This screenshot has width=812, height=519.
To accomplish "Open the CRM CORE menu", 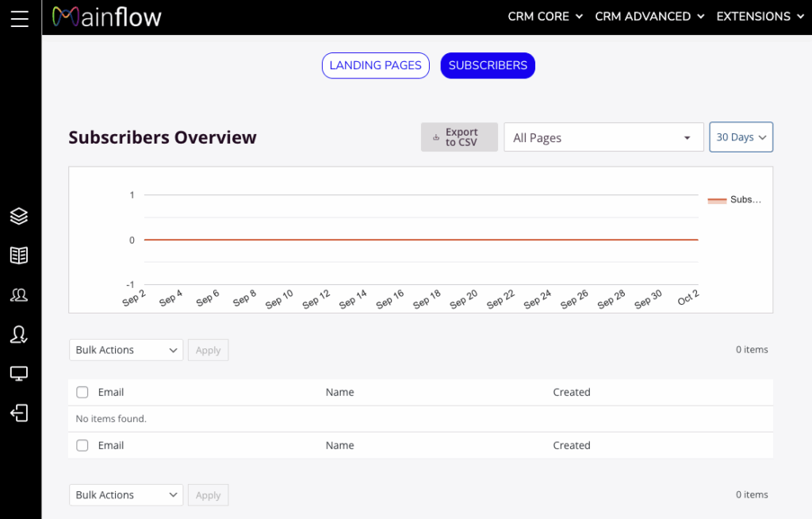I will (x=545, y=17).
